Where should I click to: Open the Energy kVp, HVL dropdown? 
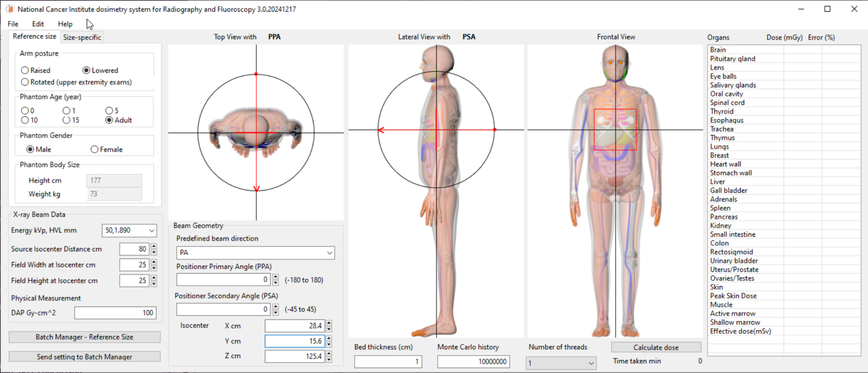coord(129,230)
